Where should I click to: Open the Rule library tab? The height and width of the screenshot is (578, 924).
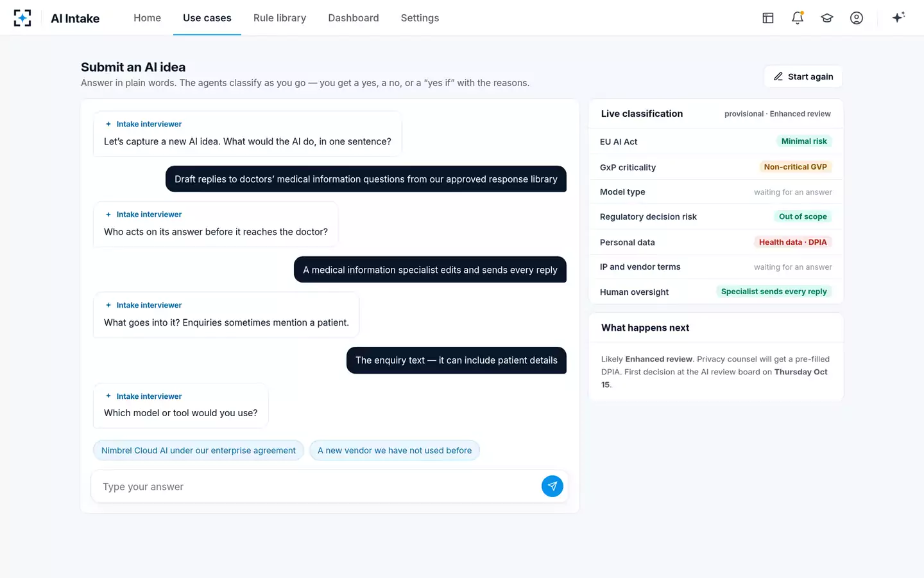click(280, 18)
